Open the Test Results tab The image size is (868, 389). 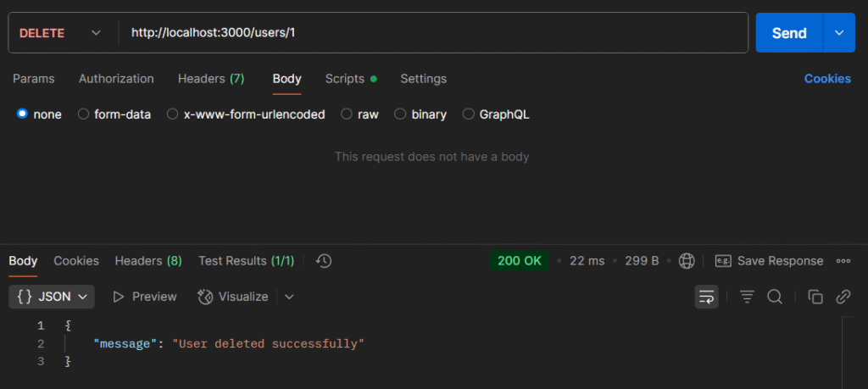[x=247, y=261]
